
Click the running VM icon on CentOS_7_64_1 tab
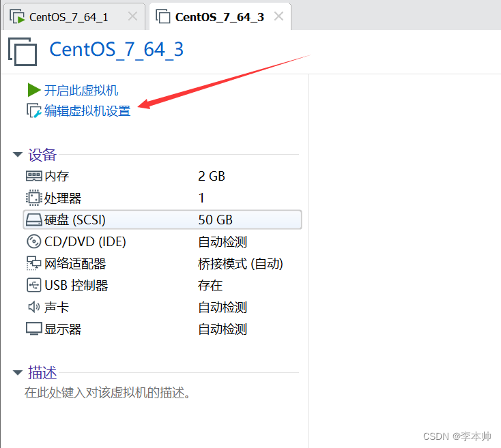17,16
